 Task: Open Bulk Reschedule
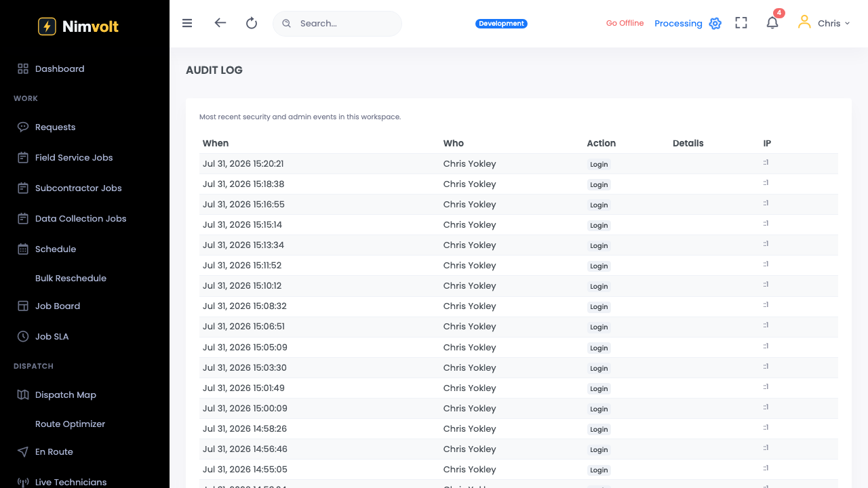tap(71, 278)
